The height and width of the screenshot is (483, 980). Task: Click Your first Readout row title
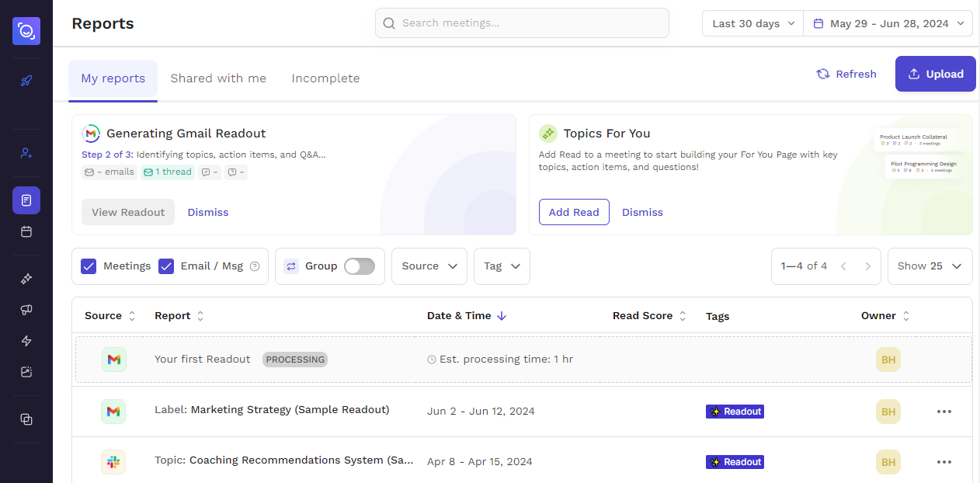(202, 360)
